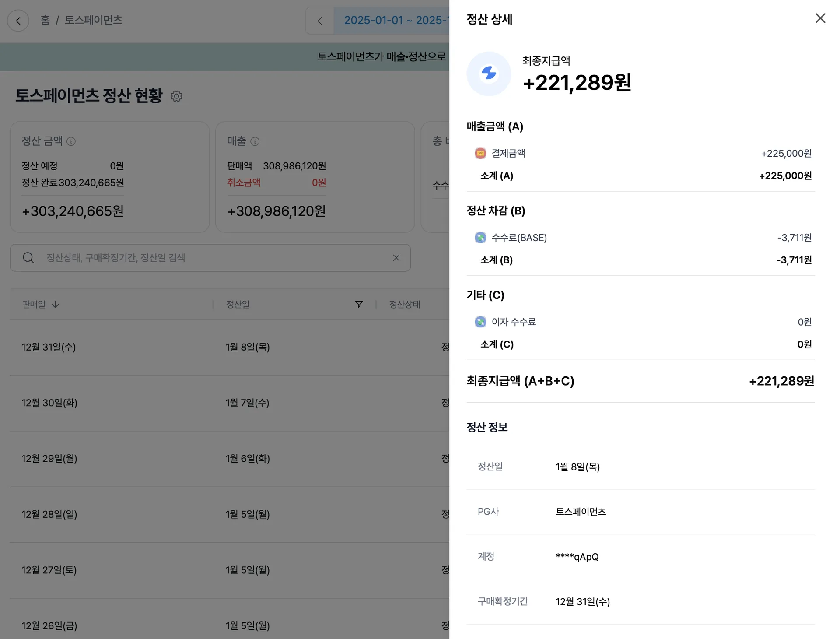Focus the 정산상태, 구매확정기간, 정산일 search field
Screen dimensions: 840x639
pos(210,258)
